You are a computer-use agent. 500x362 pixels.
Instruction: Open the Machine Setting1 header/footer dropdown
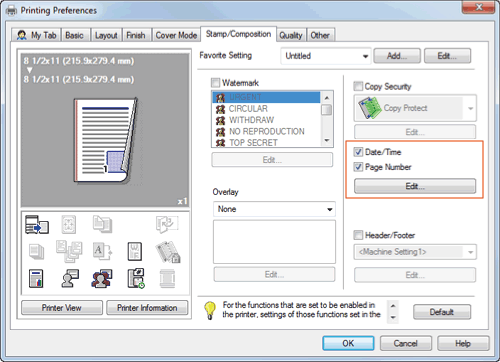pyautogui.click(x=415, y=252)
